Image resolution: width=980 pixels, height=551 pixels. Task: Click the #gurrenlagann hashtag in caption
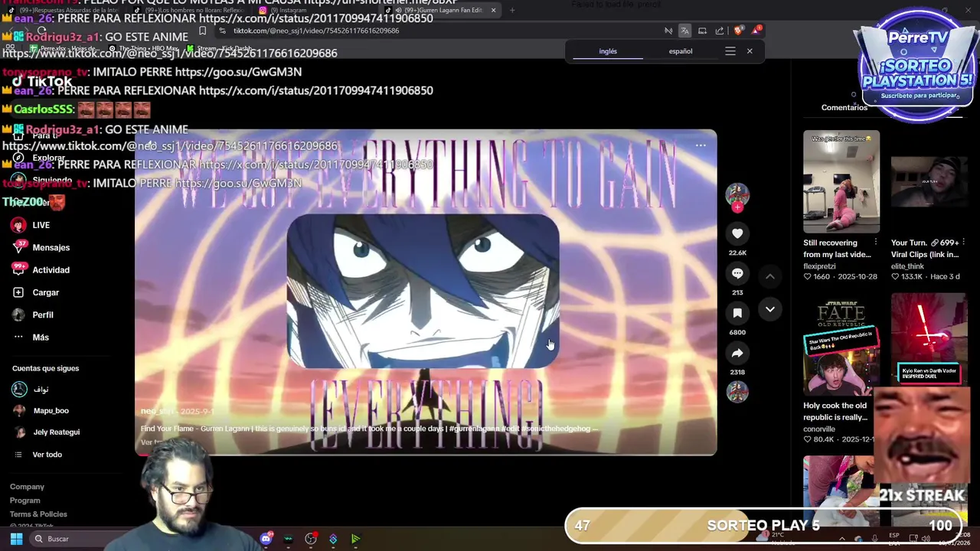pos(472,429)
